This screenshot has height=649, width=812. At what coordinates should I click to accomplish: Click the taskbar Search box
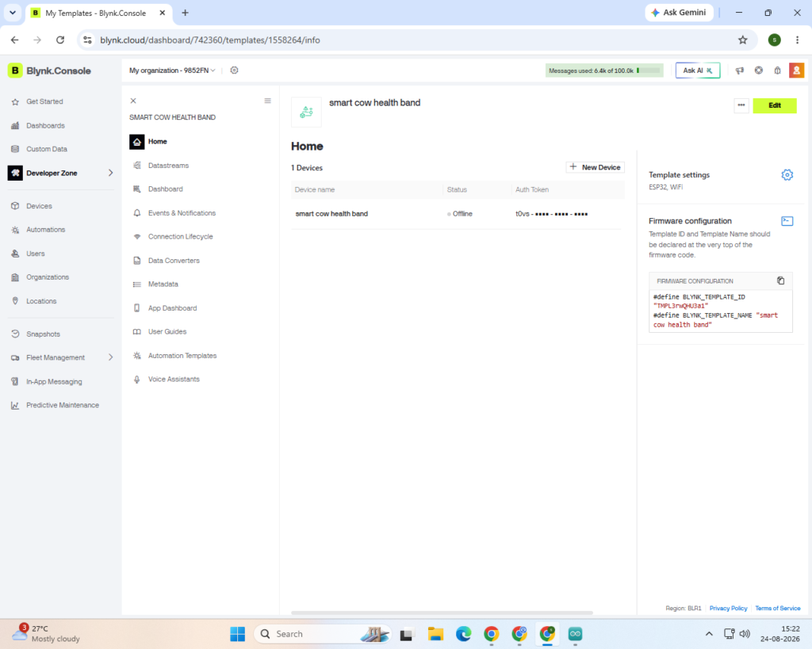coord(322,634)
